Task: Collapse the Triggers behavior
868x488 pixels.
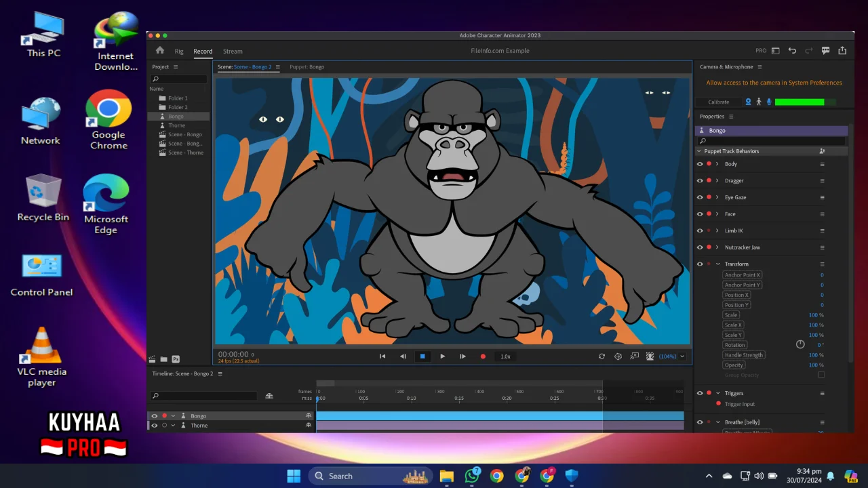Action: 717,393
